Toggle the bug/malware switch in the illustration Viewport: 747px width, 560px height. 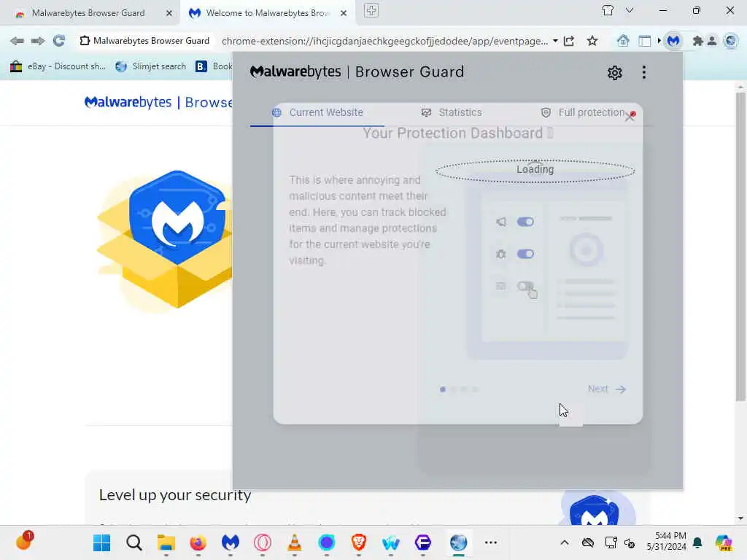pos(525,254)
